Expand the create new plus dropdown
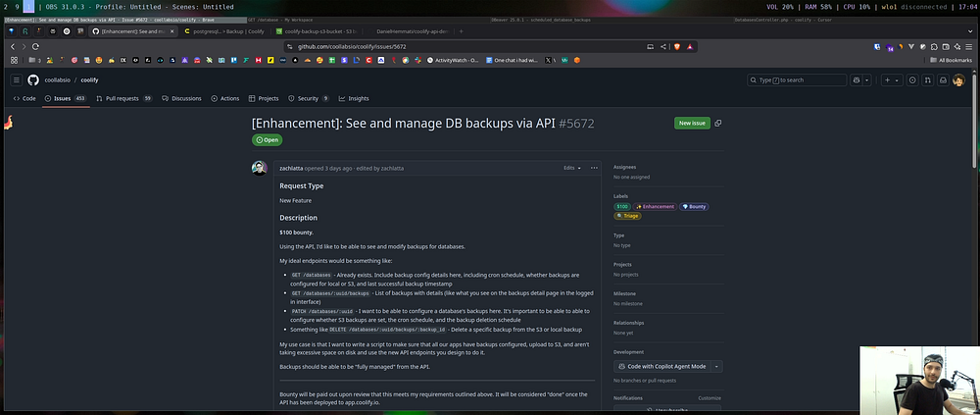The width and height of the screenshot is (980, 415). point(891,80)
